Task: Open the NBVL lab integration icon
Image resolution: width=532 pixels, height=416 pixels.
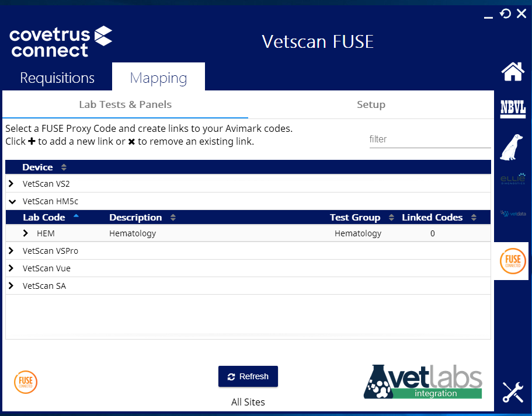Action: point(513,109)
